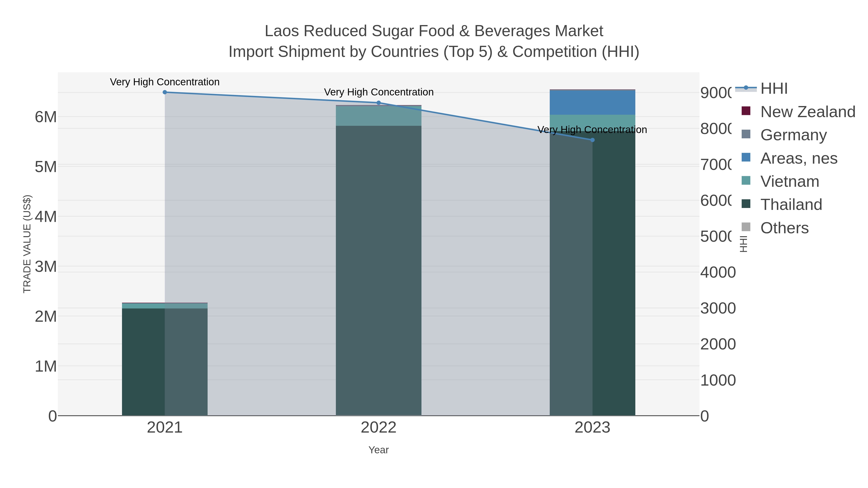Screen dimensions: 868x488
Task: Click the 2022 Very High Concentration annotation
Action: pos(379,92)
